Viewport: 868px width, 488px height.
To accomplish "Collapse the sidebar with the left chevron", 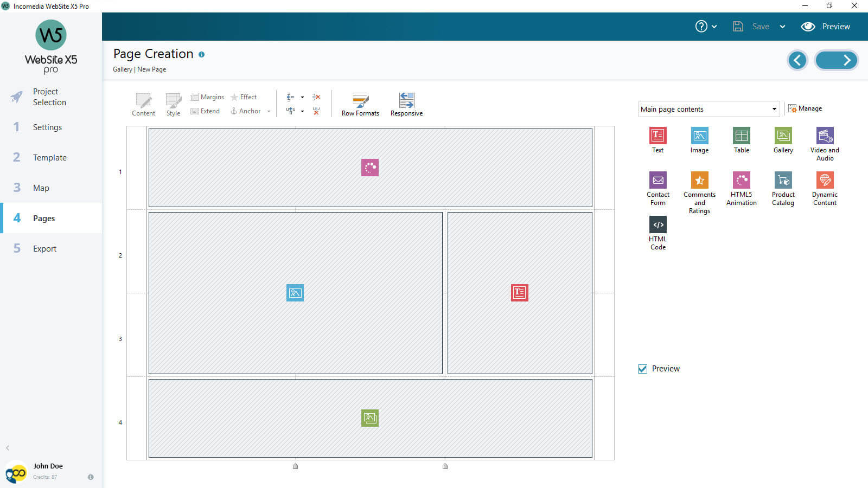I will [x=8, y=448].
